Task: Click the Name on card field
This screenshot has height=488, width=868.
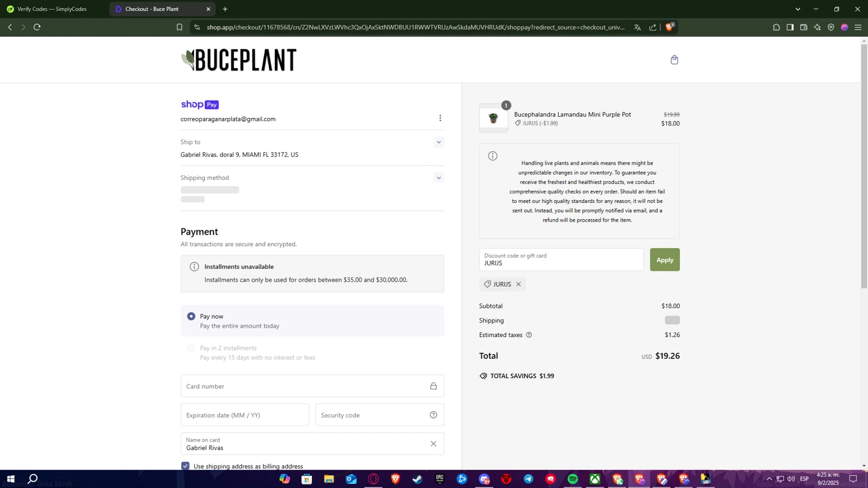Action: tap(312, 443)
